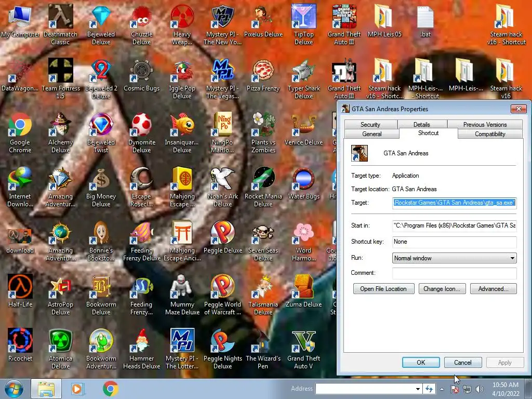Image resolution: width=532 pixels, height=399 pixels.
Task: Open the Details tab
Action: pos(422,125)
